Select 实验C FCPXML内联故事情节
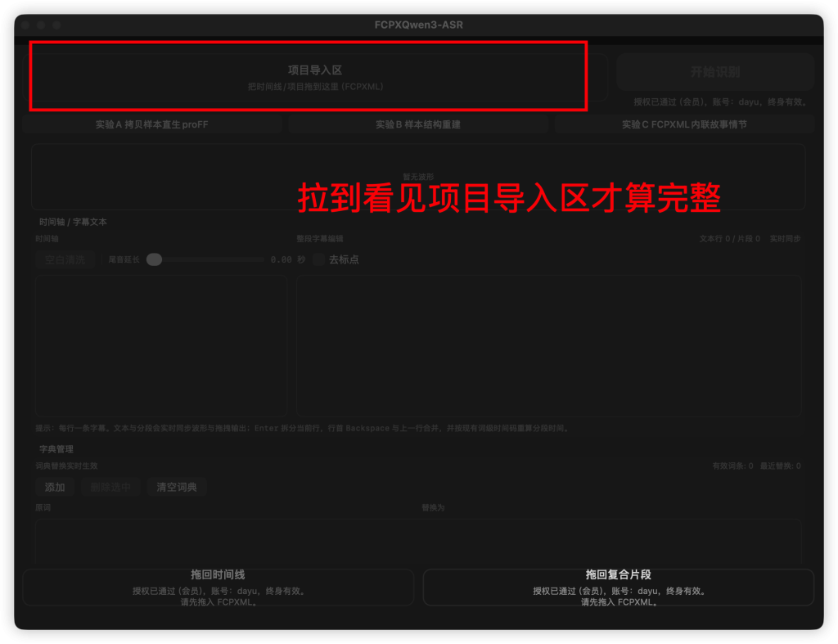 pos(683,124)
